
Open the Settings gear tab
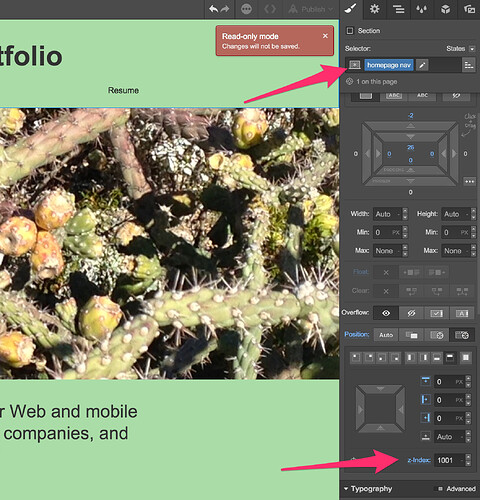click(374, 9)
